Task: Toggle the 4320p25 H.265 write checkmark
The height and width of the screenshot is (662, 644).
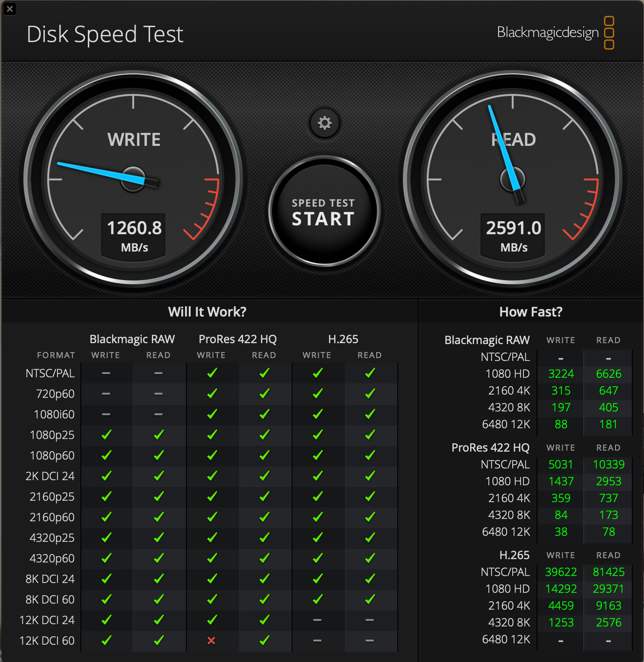Action: click(317, 537)
